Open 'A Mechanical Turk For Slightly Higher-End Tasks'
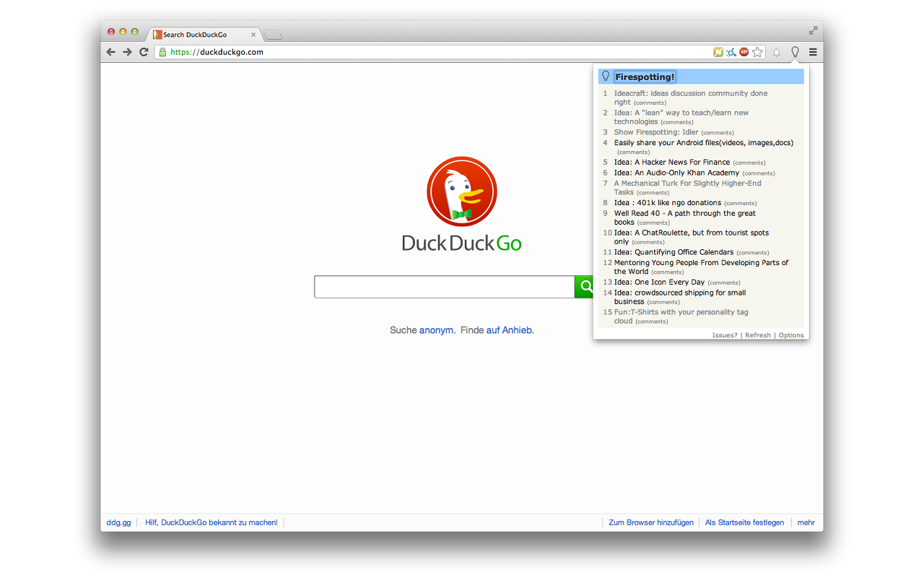This screenshot has height=578, width=924. coord(687,188)
